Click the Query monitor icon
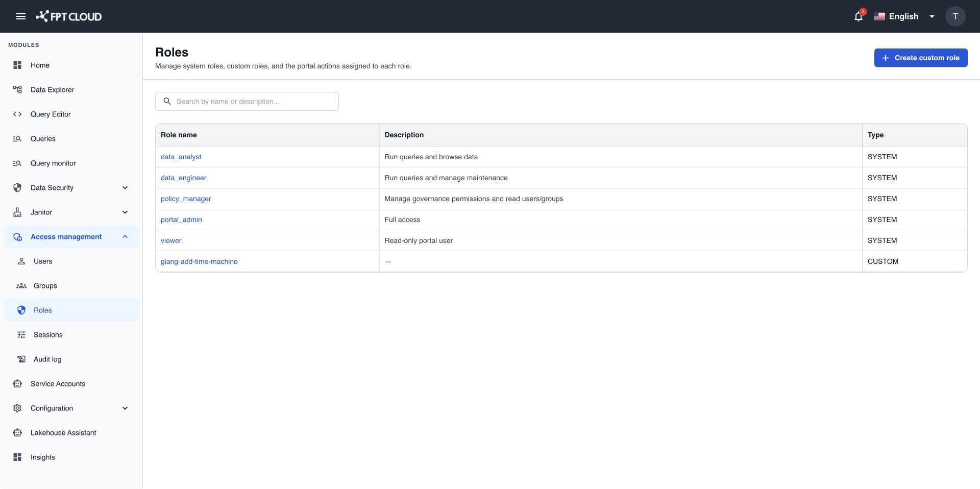 click(17, 163)
